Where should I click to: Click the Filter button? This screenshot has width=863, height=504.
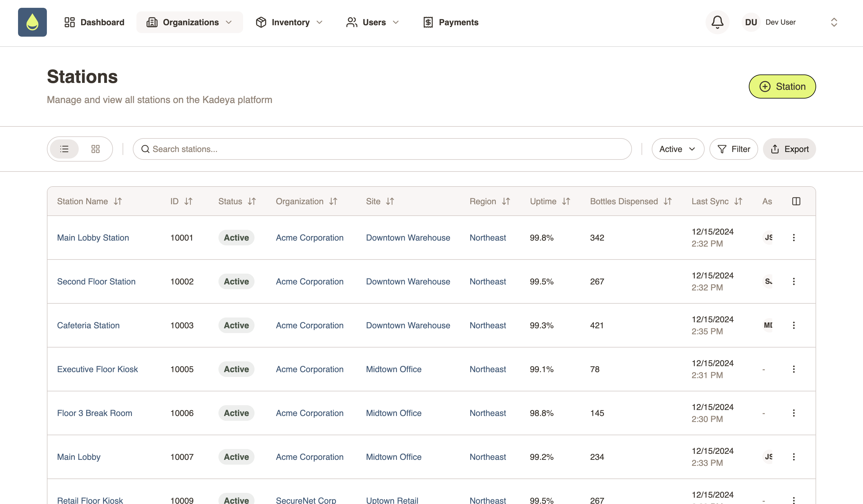[x=733, y=149]
